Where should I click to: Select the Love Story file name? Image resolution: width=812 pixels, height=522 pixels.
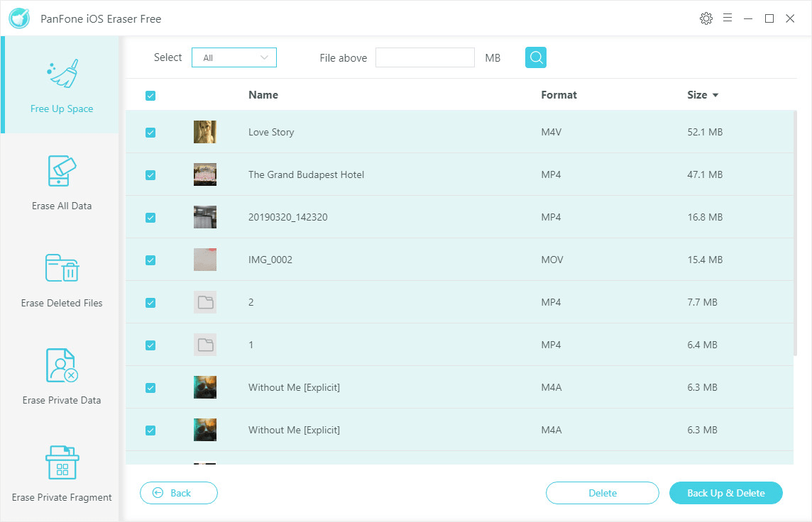(x=271, y=132)
